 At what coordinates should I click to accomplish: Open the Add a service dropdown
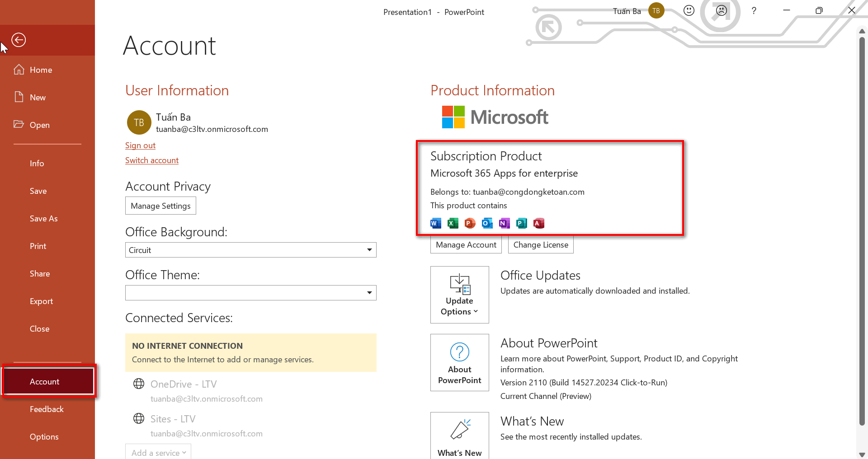(x=158, y=452)
